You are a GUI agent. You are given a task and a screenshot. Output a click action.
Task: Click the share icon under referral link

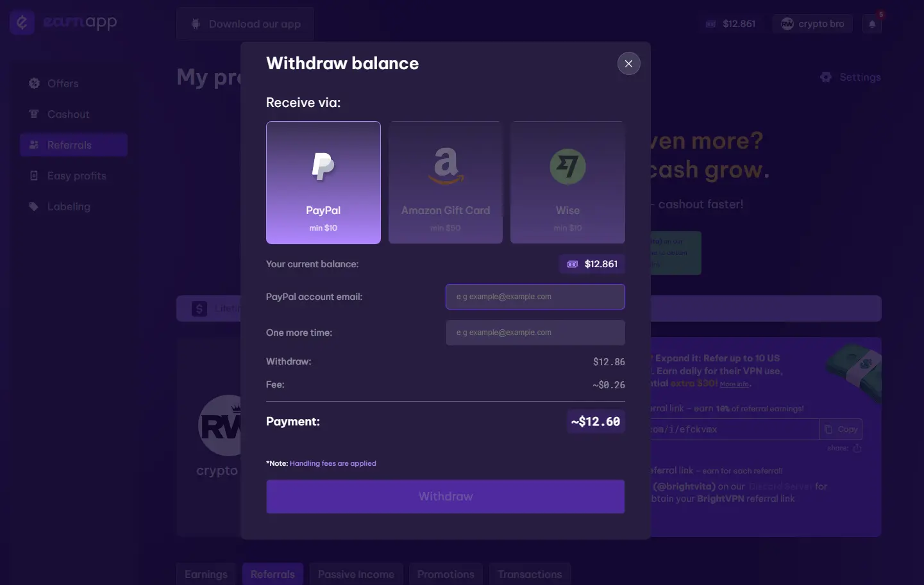(x=857, y=448)
